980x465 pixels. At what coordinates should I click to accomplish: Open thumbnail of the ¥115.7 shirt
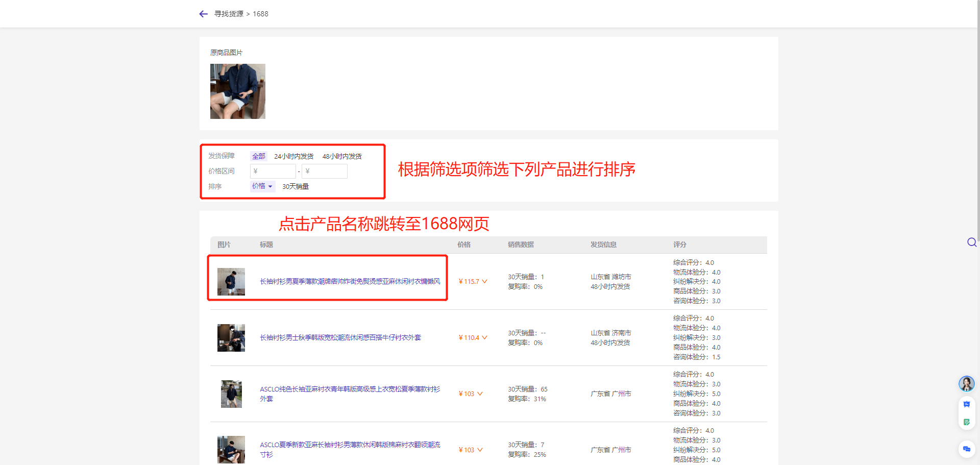(x=231, y=282)
